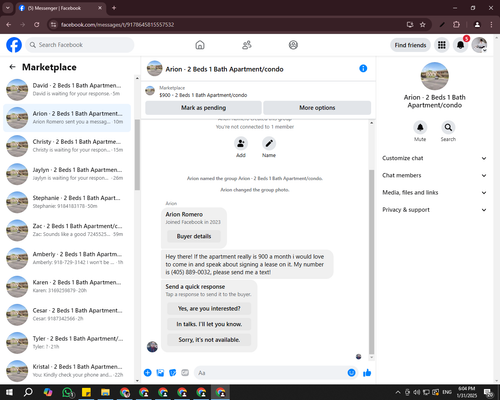Click the Facebook logo icon

click(14, 45)
